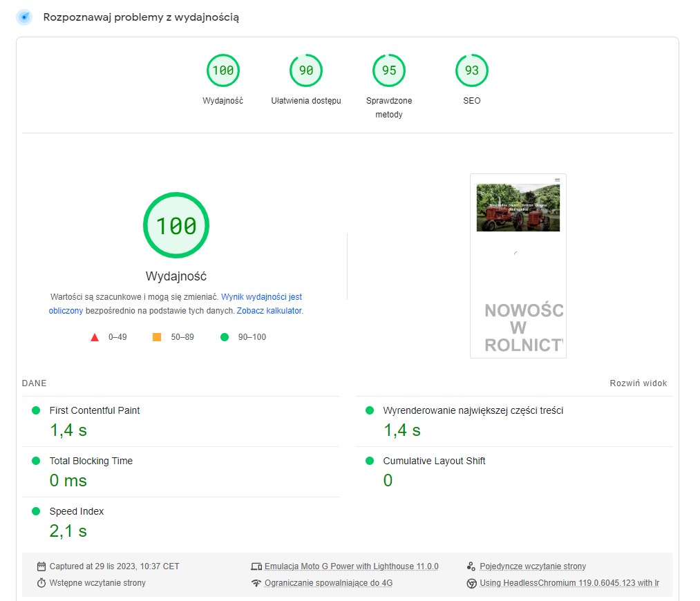The image size is (700, 601).
Task: Click the red triangle legend marker for 0–49
Action: click(95, 337)
